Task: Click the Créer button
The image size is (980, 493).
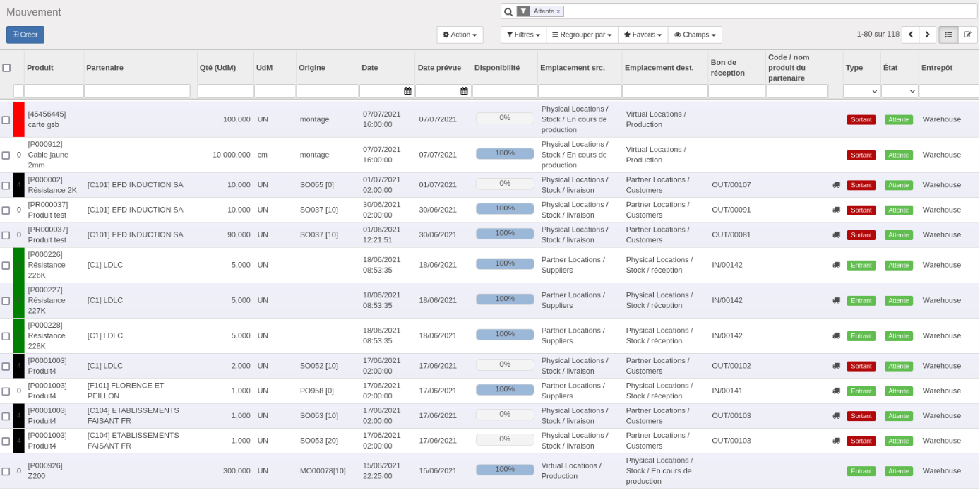Action: [25, 35]
